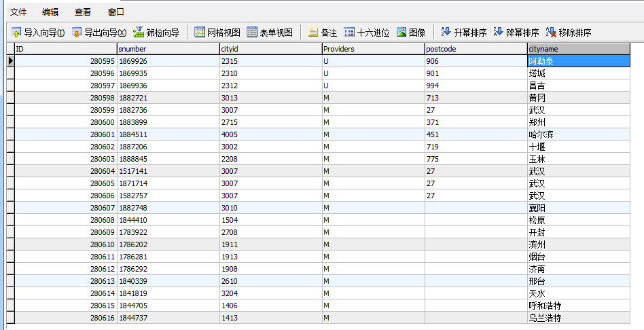Click Providers cell in row 280596
644x330 pixels.
tap(374, 73)
